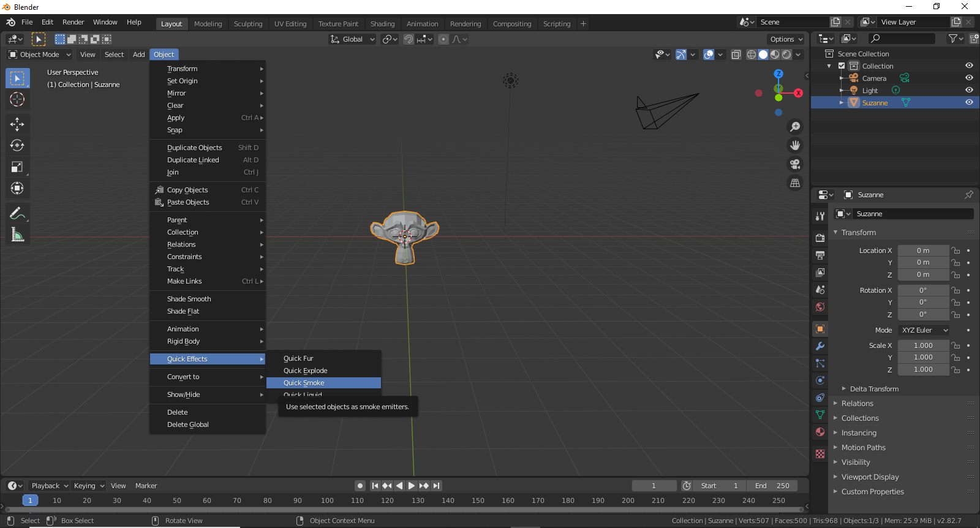Open the Material properties tab
The width and height of the screenshot is (980, 528).
[x=820, y=432]
